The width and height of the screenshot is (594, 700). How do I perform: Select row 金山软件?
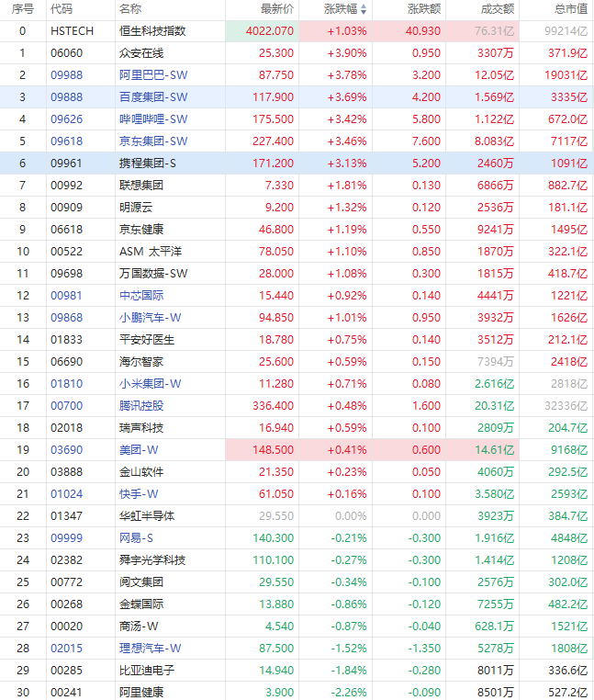(297, 472)
